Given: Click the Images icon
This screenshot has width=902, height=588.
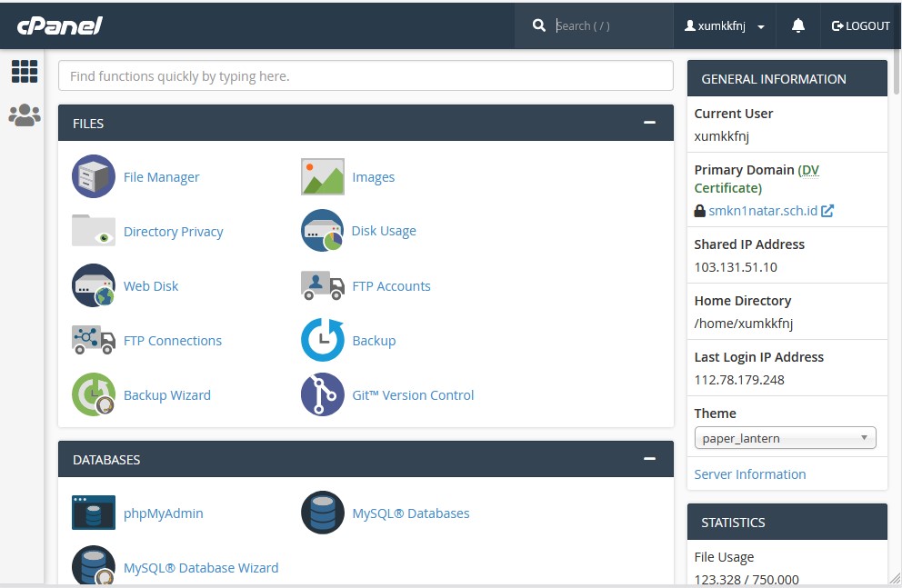Looking at the screenshot, I should pyautogui.click(x=323, y=176).
